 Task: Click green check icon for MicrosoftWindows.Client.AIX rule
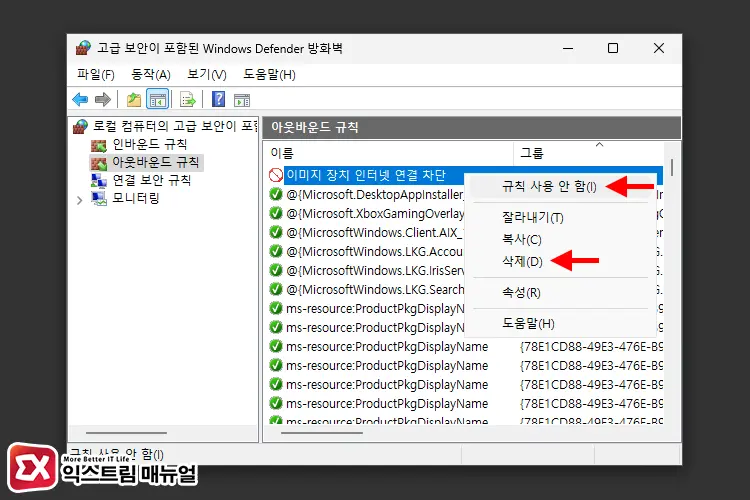pos(276,232)
